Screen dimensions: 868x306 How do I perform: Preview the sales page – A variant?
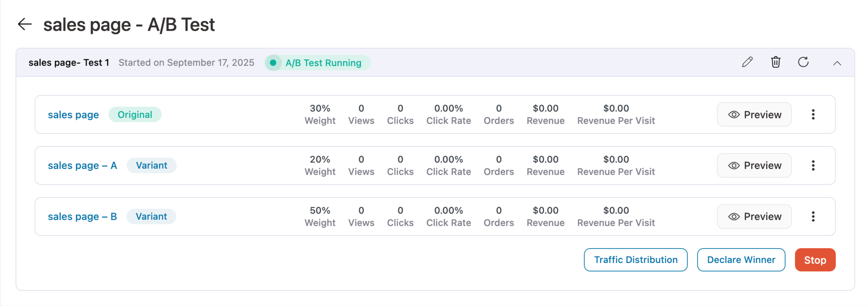click(754, 166)
